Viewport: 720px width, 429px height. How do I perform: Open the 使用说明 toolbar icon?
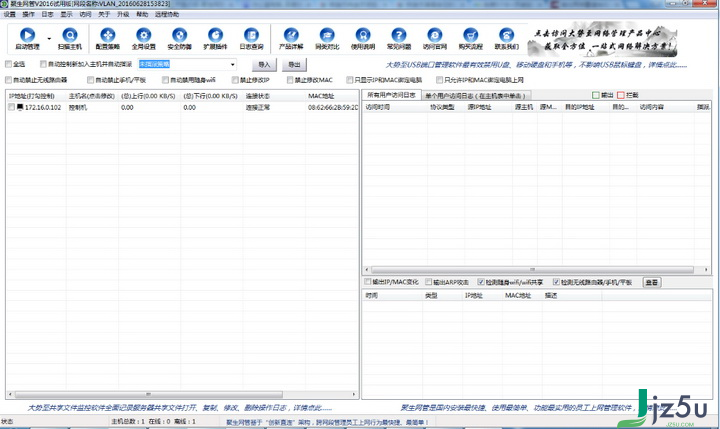pos(363,35)
